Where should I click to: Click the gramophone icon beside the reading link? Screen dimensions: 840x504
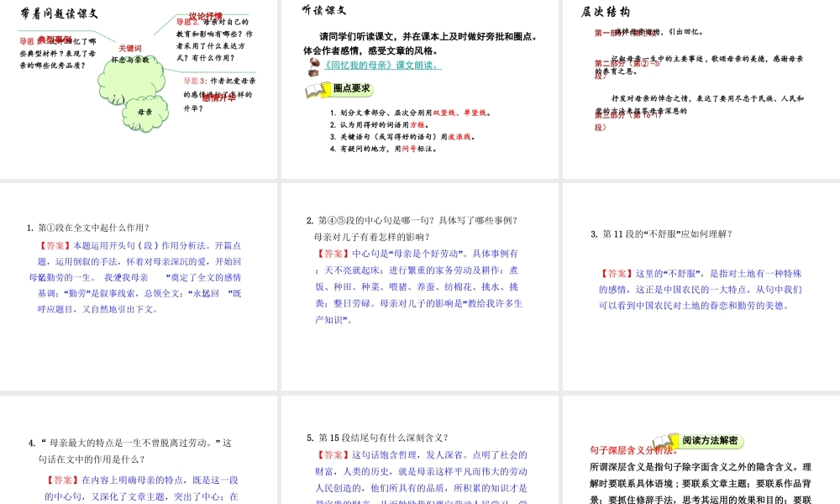click(x=313, y=66)
